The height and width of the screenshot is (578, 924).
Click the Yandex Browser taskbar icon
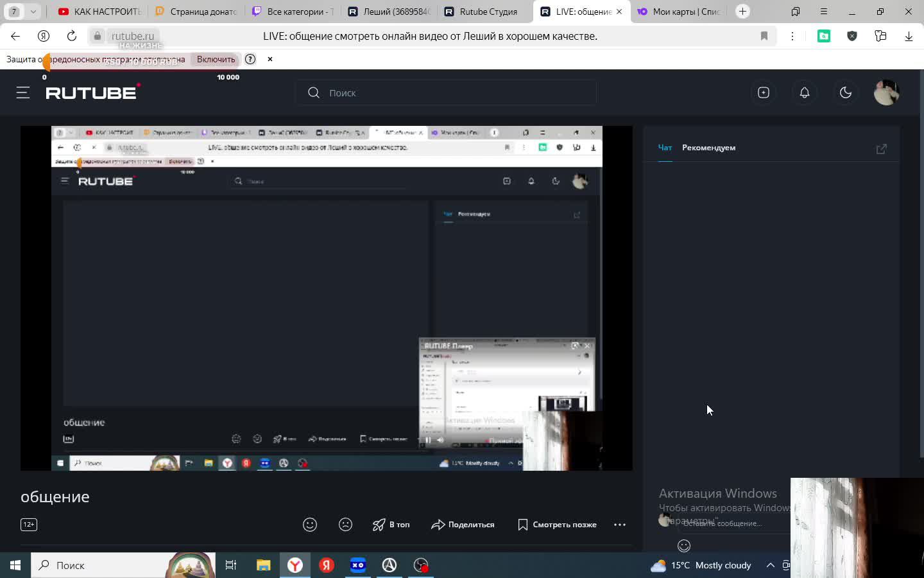(x=295, y=565)
